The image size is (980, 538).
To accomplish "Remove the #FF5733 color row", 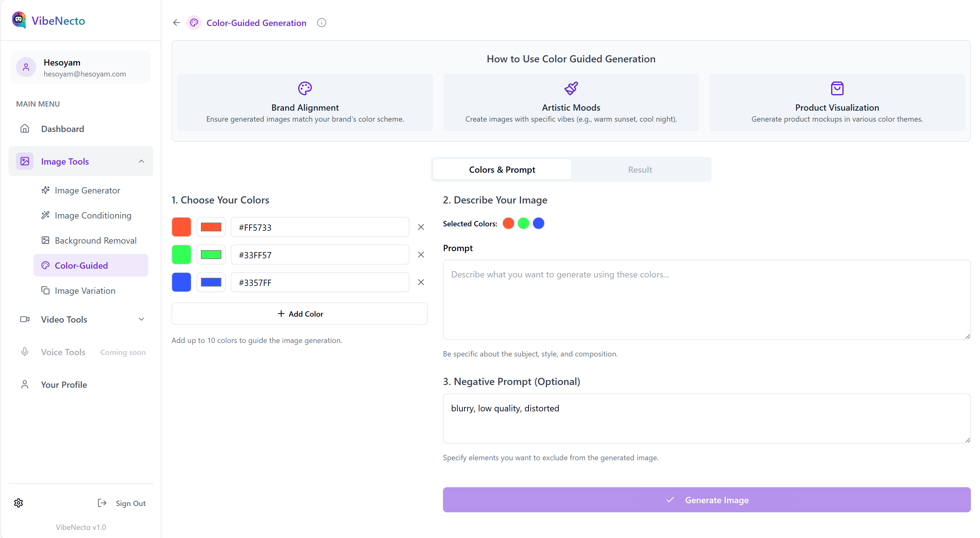I will (421, 227).
